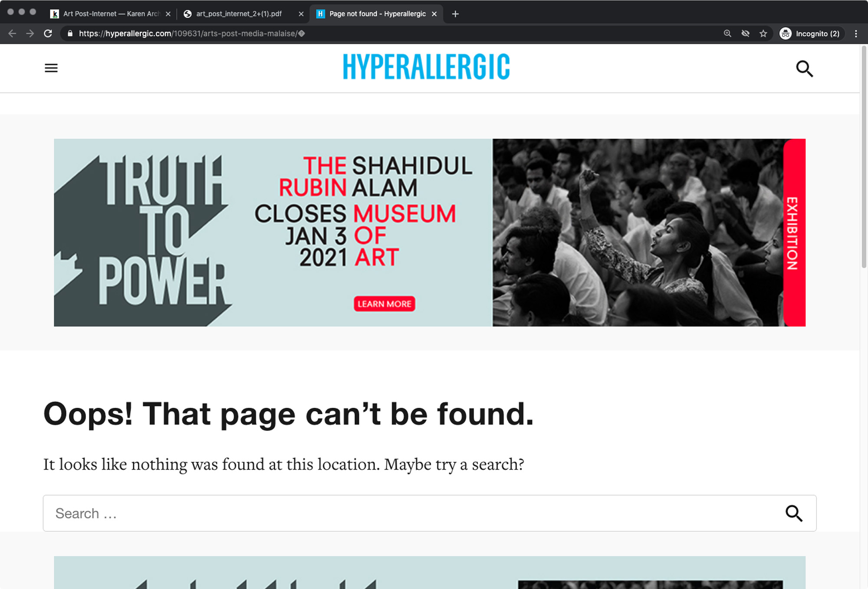
Task: Bookmark page with the star icon
Action: (763, 33)
